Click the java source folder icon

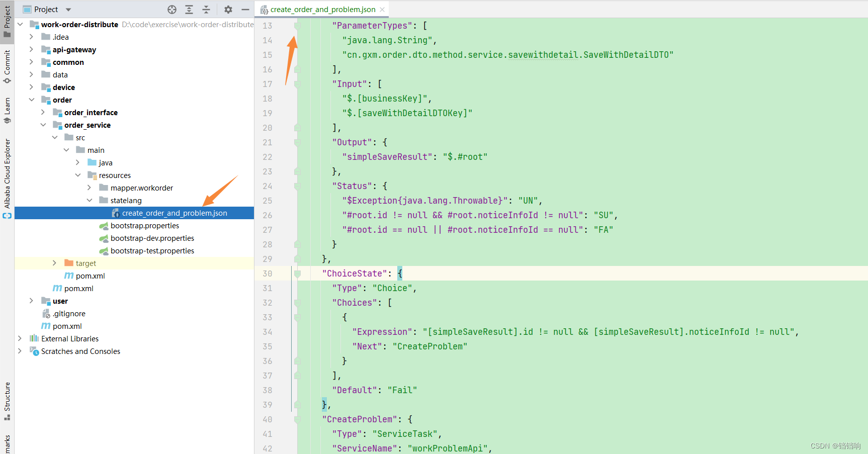[92, 162]
